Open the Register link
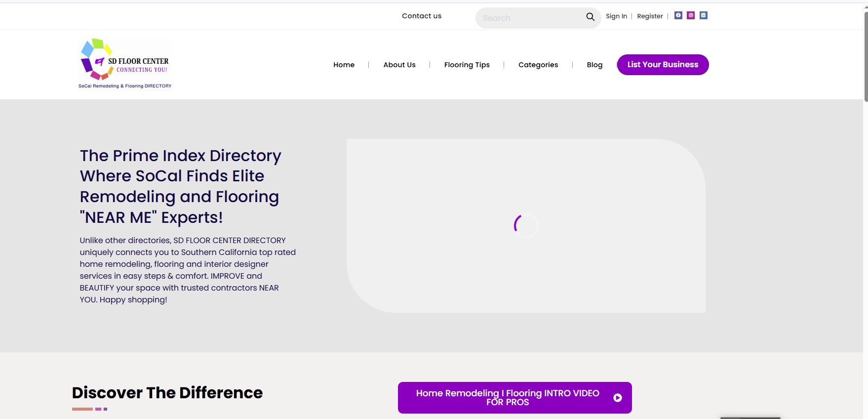The height and width of the screenshot is (419, 868). pos(650,16)
